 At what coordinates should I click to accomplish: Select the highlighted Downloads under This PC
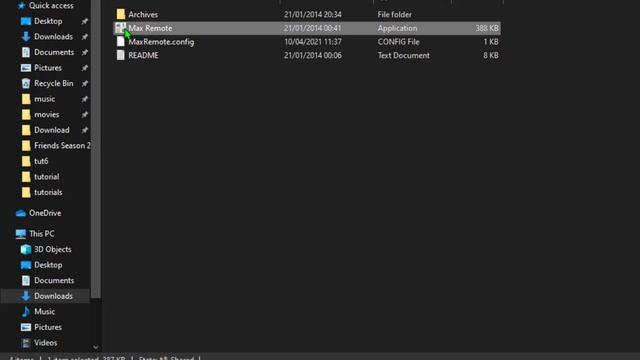pos(53,296)
